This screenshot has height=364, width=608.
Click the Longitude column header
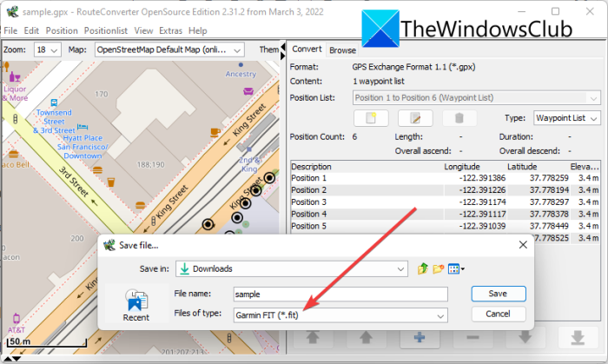pyautogui.click(x=474, y=167)
